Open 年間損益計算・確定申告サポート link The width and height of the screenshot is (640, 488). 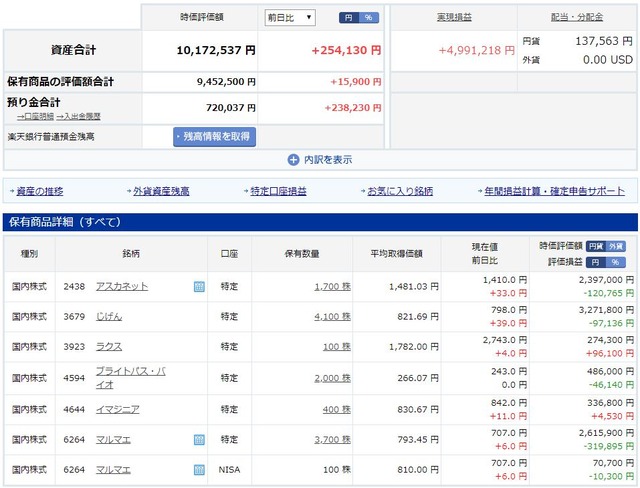tap(554, 191)
